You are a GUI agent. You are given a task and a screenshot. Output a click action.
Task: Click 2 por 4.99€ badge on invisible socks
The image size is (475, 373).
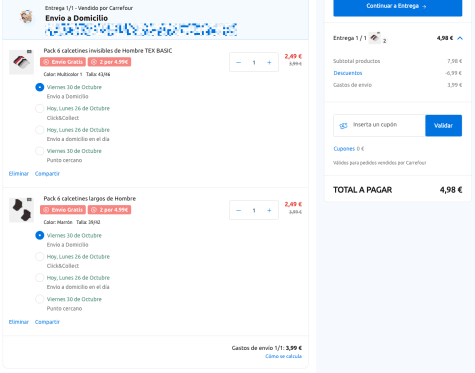109,62
